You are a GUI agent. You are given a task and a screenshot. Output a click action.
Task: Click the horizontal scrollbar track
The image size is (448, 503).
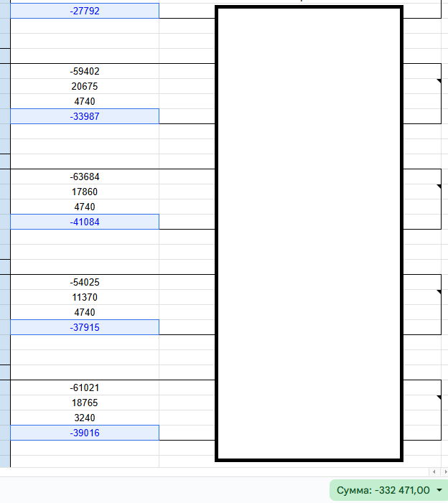tap(215, 471)
